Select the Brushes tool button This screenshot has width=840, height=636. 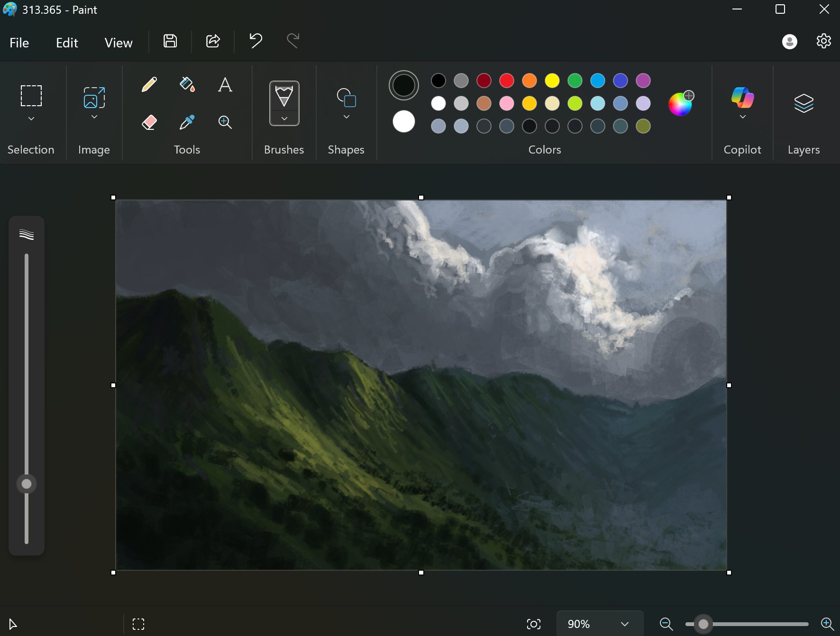284,96
